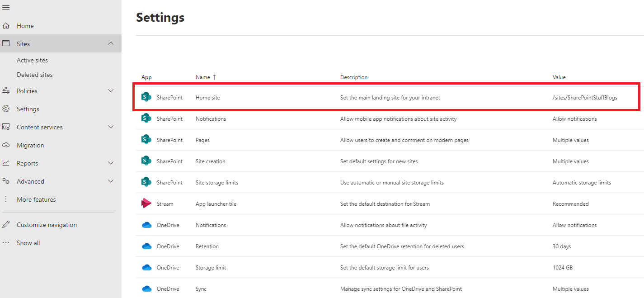Toggle the Name column sort arrow
The height and width of the screenshot is (298, 644).
click(214, 77)
